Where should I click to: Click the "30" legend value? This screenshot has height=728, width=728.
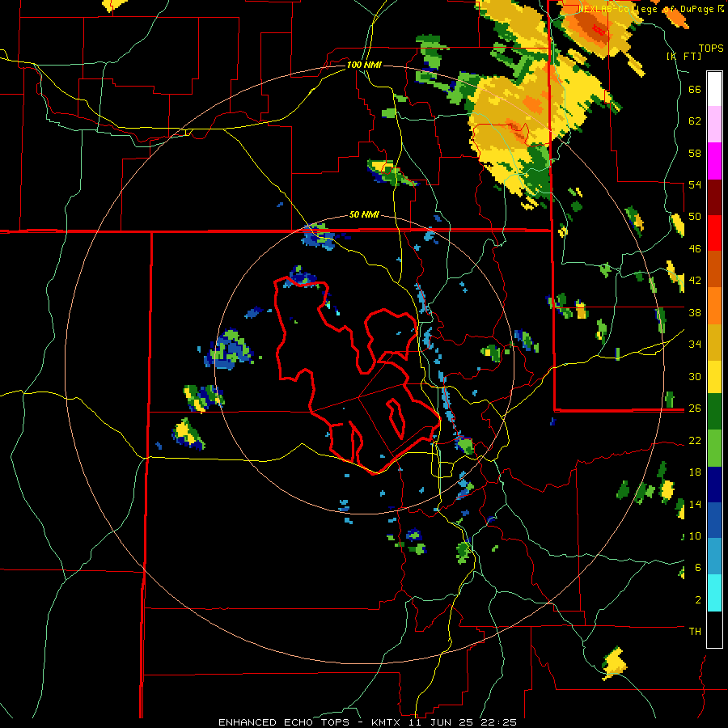(695, 376)
